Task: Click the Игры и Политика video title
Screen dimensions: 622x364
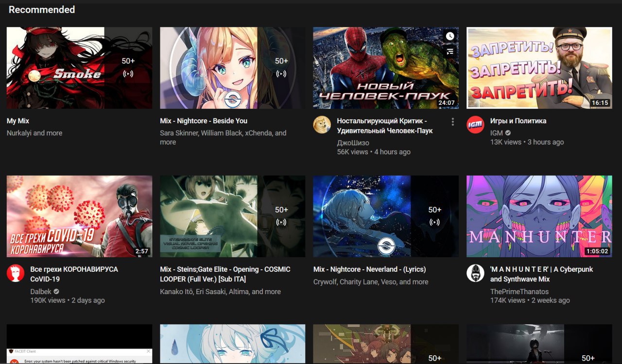Action: point(518,121)
